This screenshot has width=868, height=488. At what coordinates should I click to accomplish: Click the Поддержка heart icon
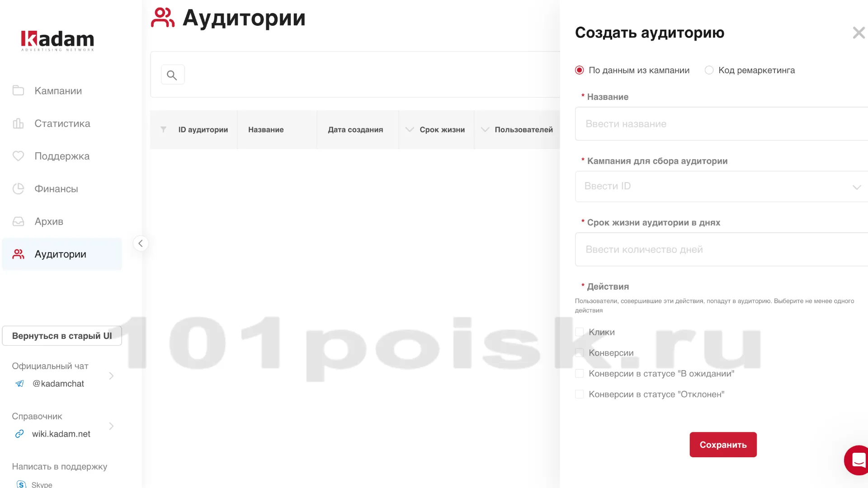tap(18, 156)
